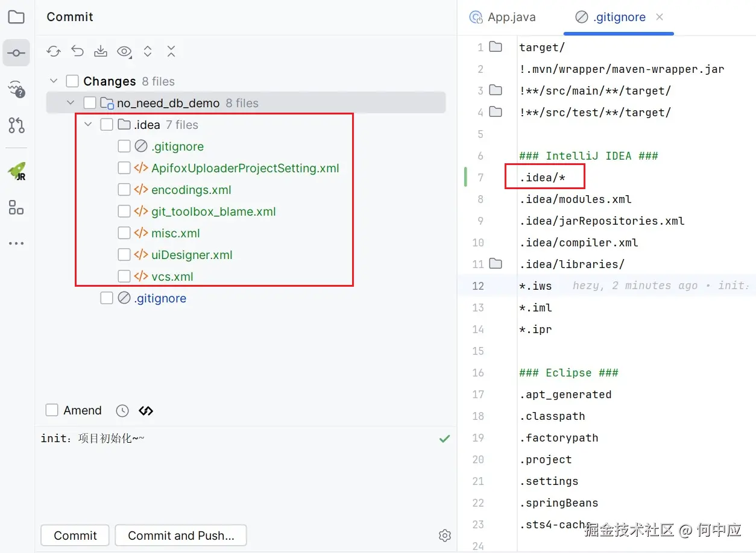
Task: Collapse the no_need_db_demo node
Action: click(x=71, y=103)
